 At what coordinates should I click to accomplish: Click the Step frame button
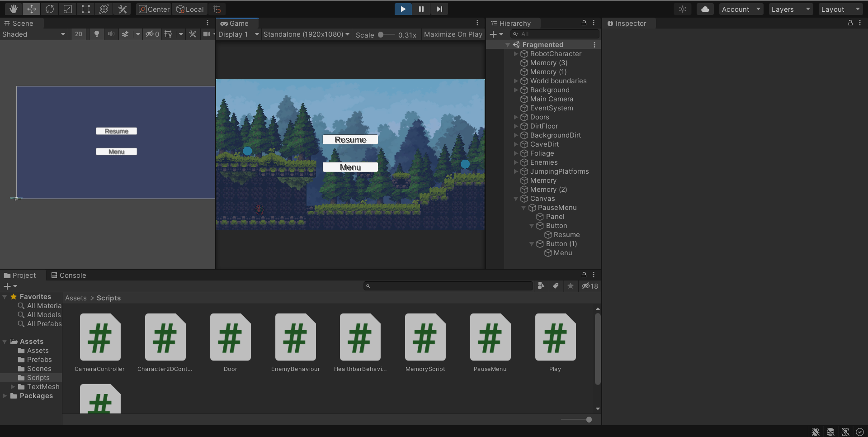click(x=439, y=9)
